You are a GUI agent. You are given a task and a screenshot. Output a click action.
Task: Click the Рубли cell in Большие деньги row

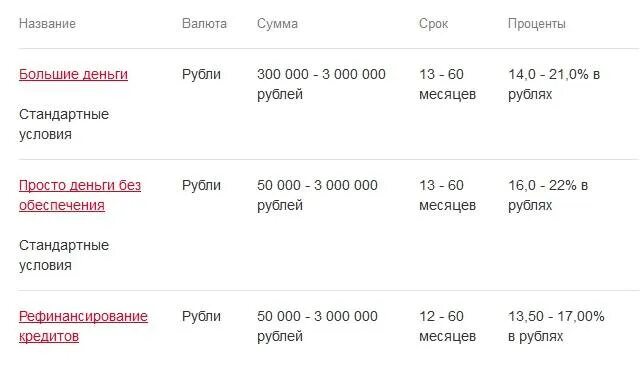pos(201,74)
